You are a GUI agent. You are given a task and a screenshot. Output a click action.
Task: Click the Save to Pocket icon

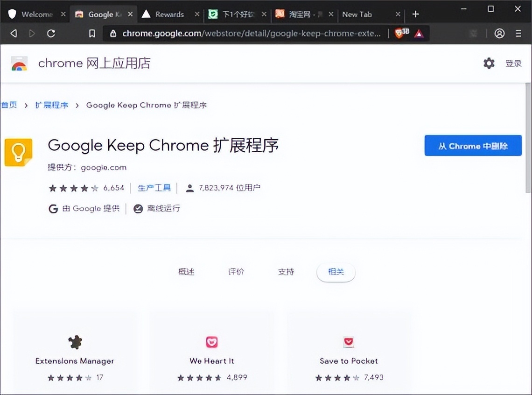coord(349,342)
